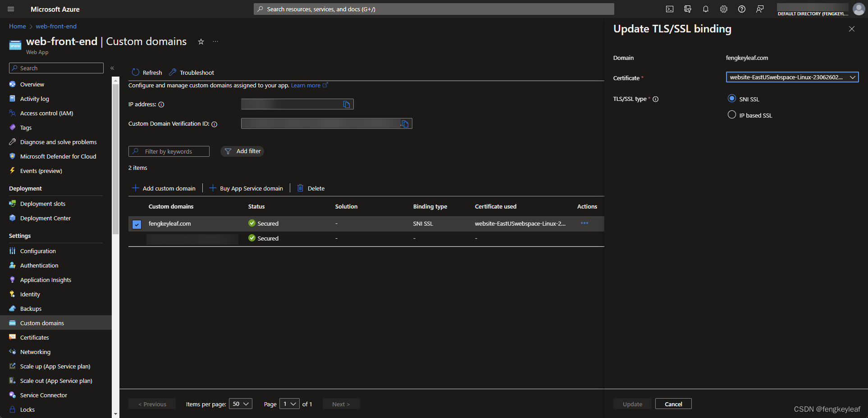The height and width of the screenshot is (418, 868).
Task: Click the Cancel button
Action: point(673,404)
